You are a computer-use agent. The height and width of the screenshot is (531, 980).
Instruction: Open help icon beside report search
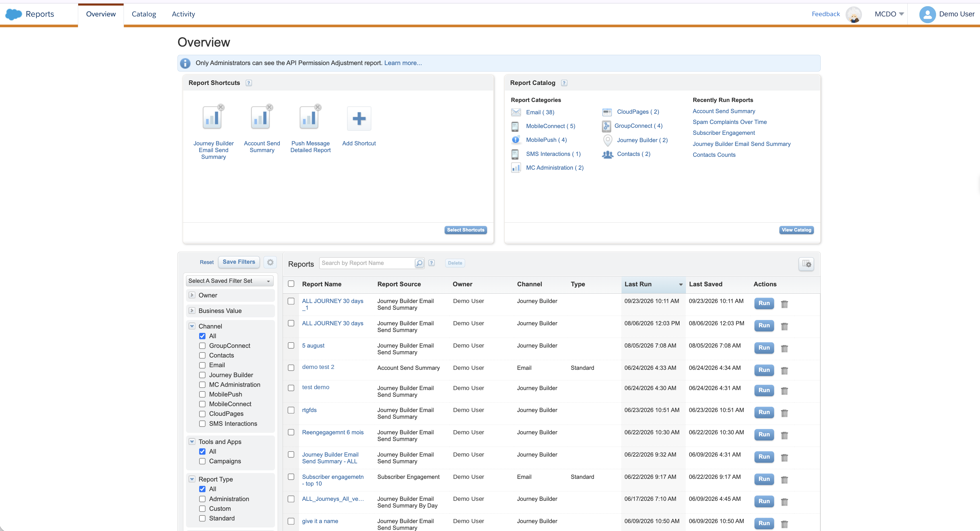(x=431, y=263)
